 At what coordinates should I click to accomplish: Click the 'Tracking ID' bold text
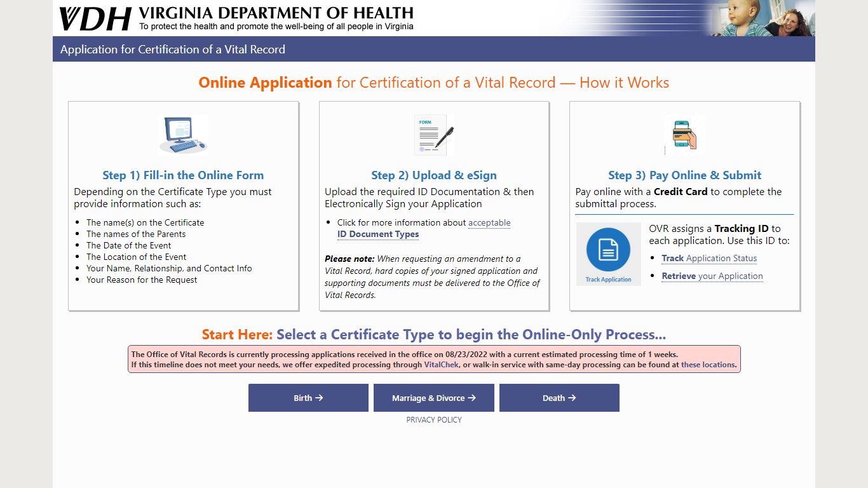(742, 228)
